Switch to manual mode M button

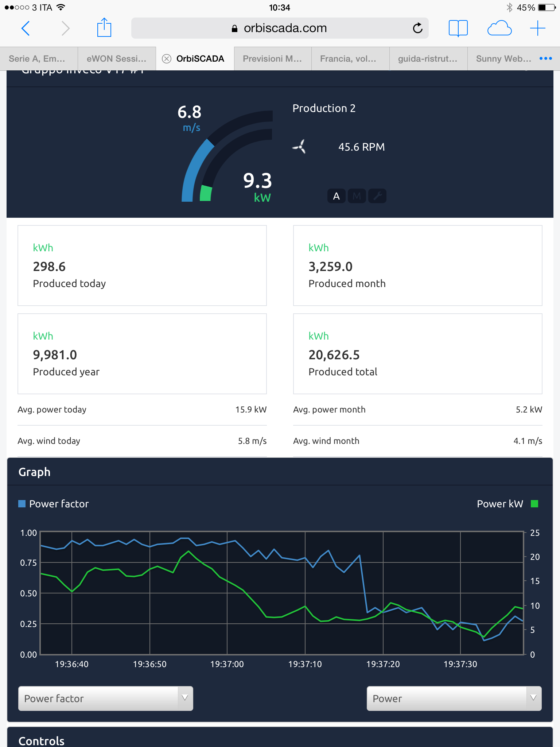(x=357, y=196)
